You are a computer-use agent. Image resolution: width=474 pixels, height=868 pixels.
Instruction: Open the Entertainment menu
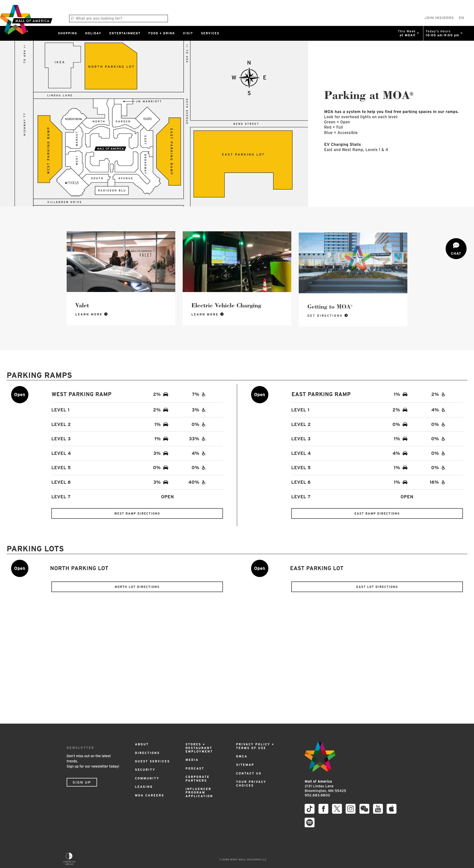(x=125, y=33)
